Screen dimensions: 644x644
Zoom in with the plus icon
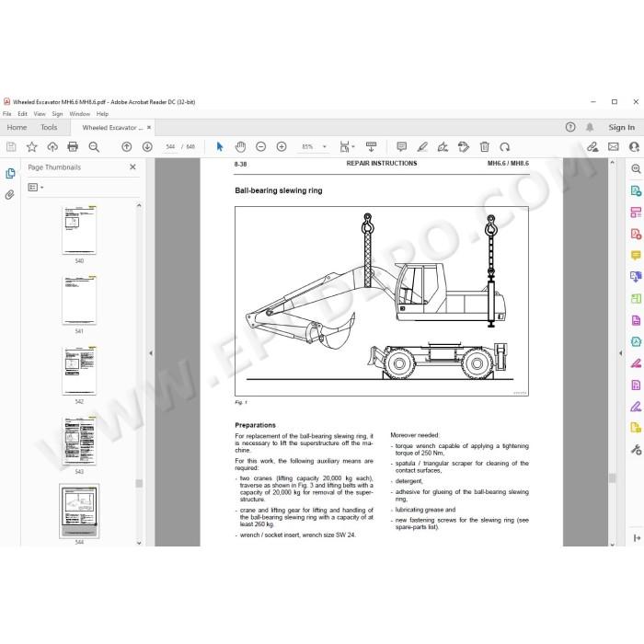pos(282,146)
